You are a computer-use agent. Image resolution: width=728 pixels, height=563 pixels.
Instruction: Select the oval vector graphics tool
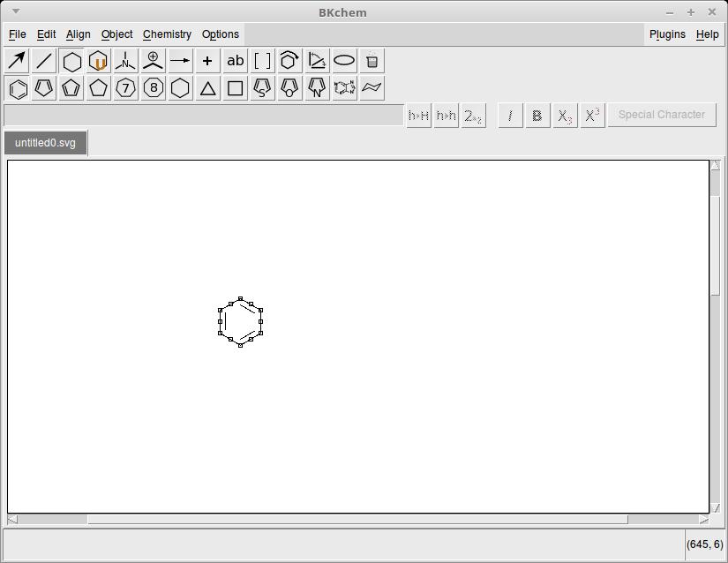(x=344, y=61)
